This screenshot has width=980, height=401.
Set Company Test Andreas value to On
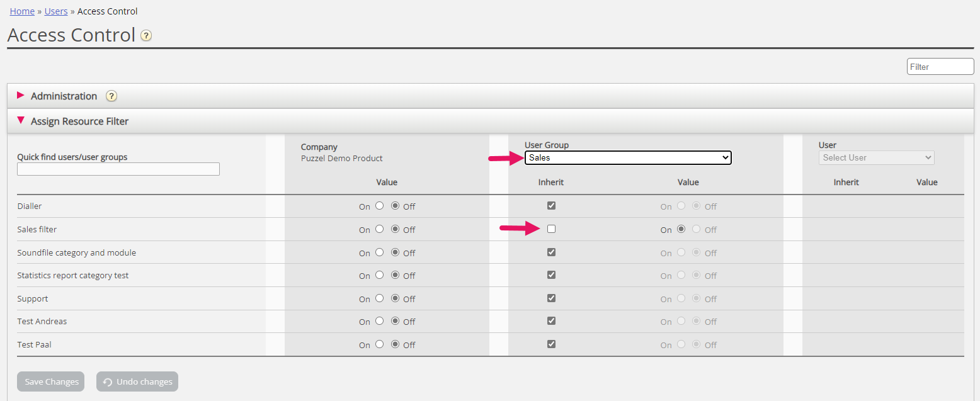379,321
